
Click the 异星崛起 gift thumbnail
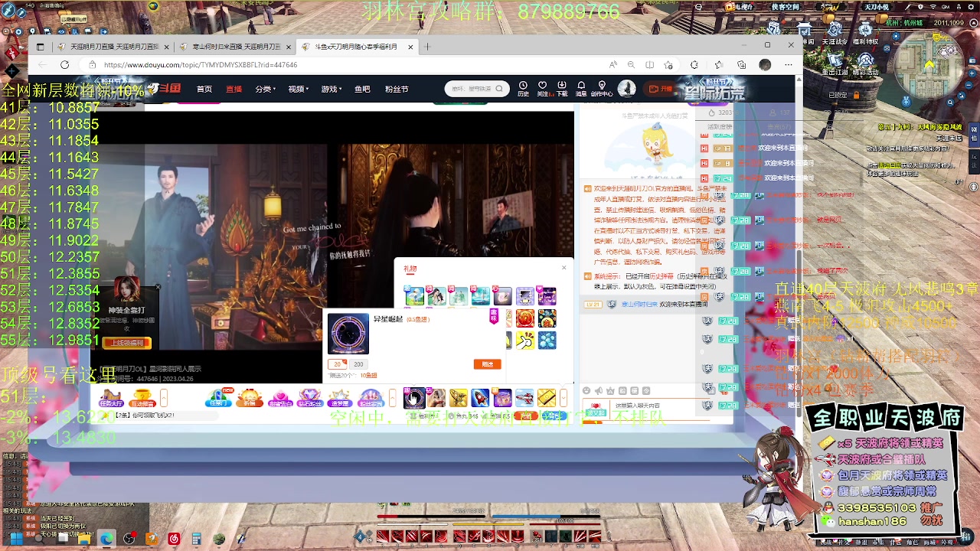tap(348, 334)
